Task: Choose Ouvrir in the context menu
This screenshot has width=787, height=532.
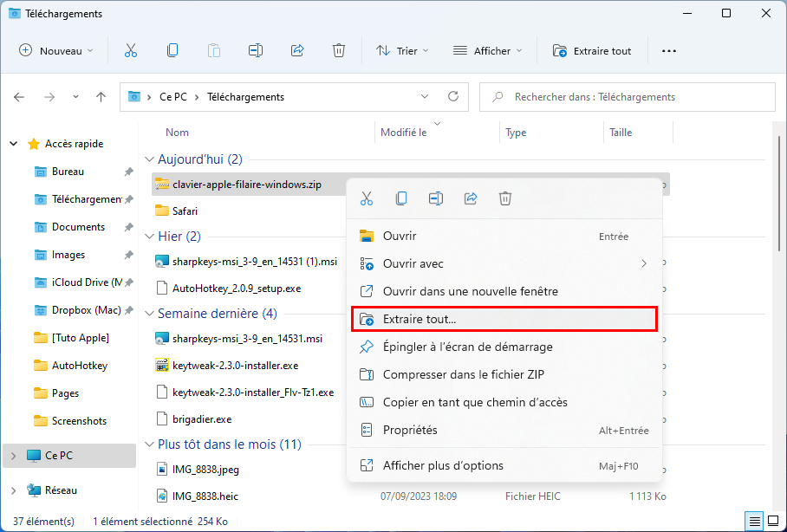Action: [x=504, y=236]
